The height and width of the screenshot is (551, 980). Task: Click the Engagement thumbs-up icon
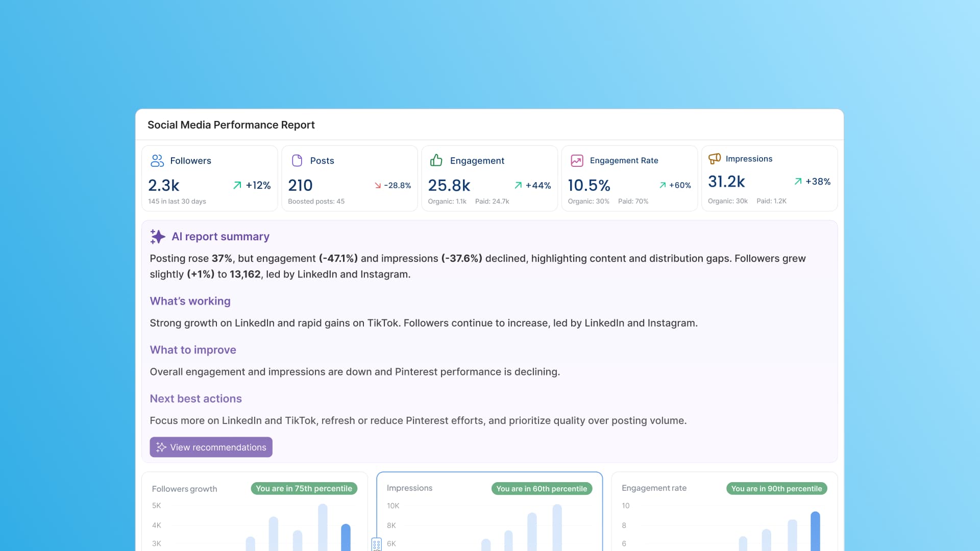coord(437,160)
